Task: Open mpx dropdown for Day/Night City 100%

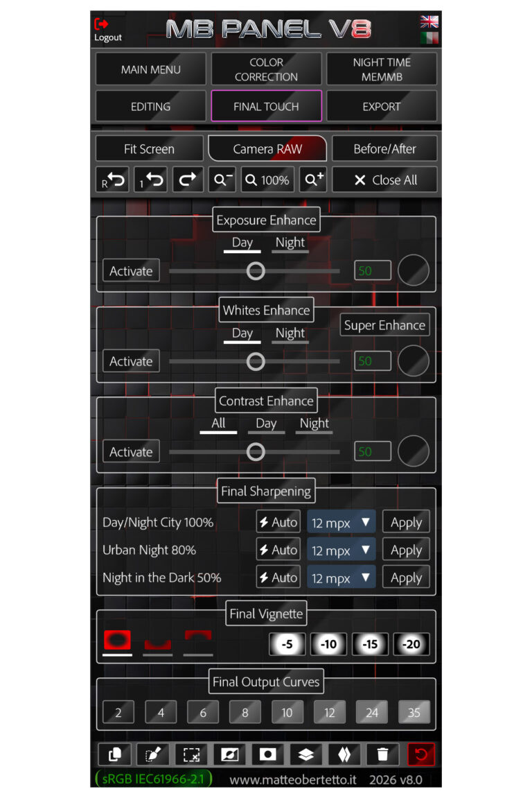Action: click(x=341, y=523)
